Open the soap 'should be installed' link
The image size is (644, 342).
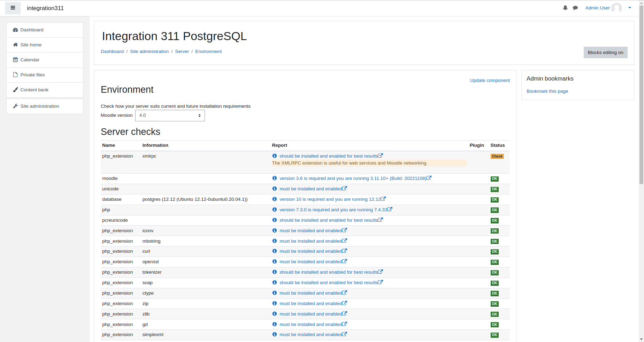pos(329,283)
